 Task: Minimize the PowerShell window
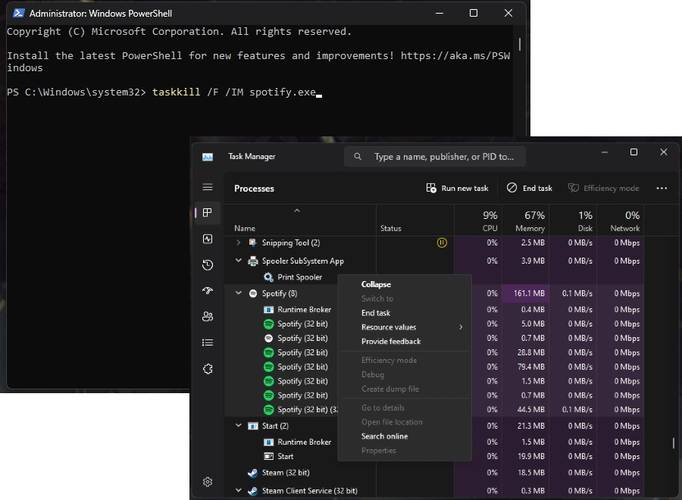pyautogui.click(x=439, y=13)
